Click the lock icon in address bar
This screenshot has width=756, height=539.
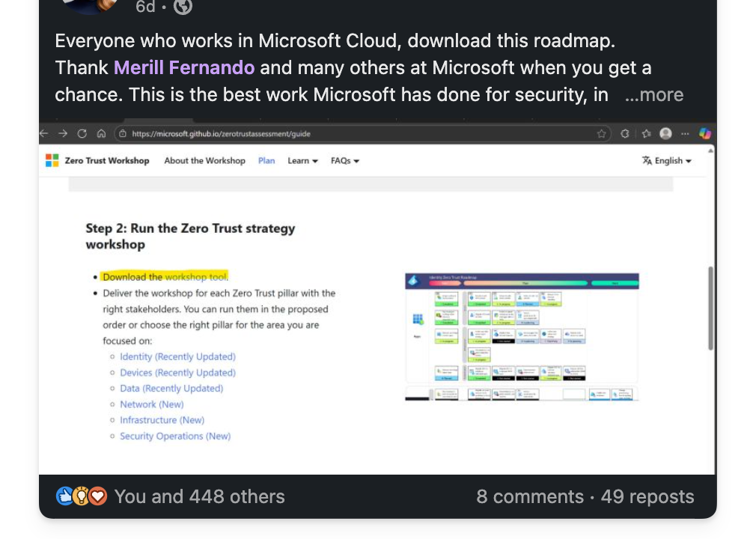(123, 133)
